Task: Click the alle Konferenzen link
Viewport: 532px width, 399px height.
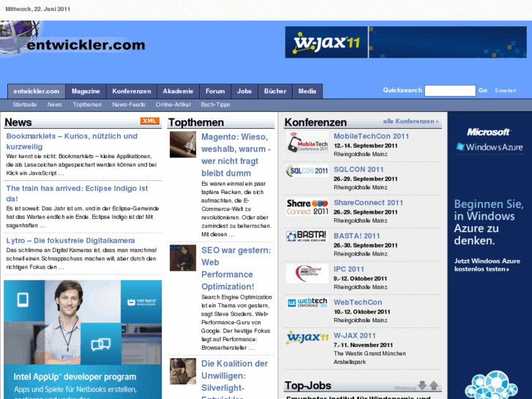Action: 411,122
